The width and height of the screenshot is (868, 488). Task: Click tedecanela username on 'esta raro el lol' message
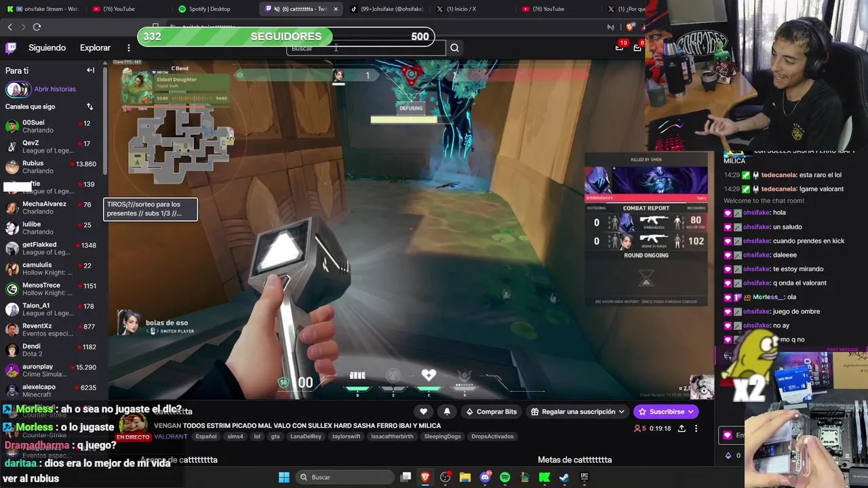click(x=778, y=175)
